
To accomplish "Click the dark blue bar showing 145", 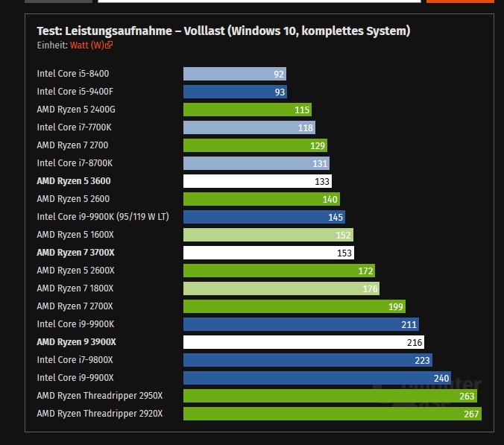I will tap(264, 217).
